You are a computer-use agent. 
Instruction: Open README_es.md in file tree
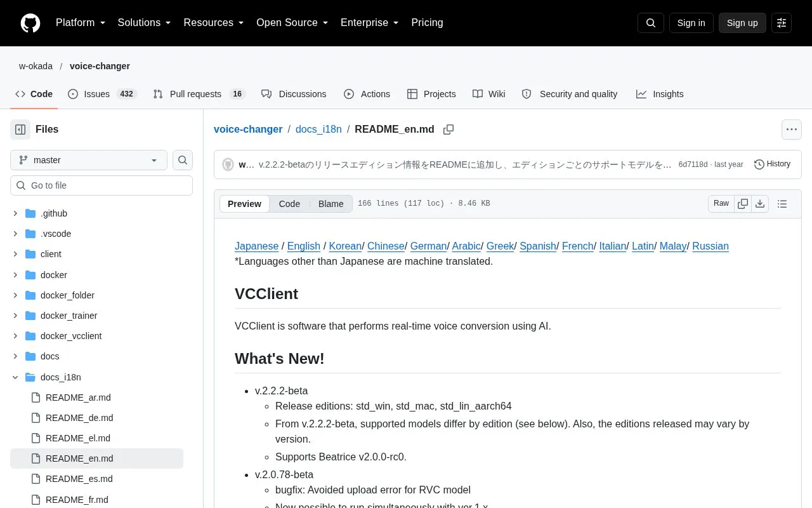click(x=79, y=479)
